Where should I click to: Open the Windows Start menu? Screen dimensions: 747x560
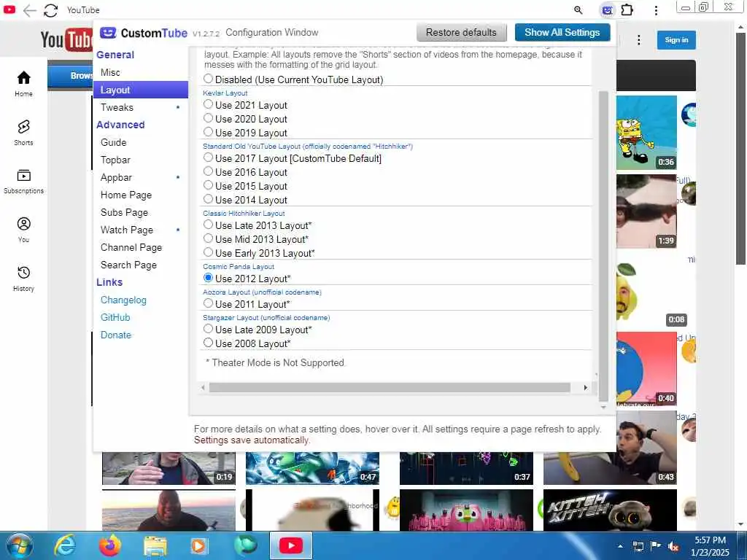click(x=19, y=545)
